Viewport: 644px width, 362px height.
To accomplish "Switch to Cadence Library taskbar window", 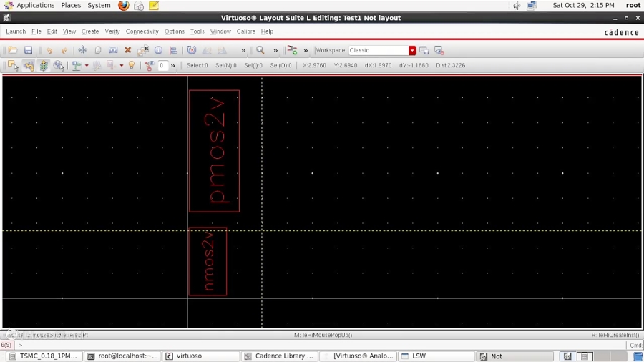I will [x=279, y=356].
